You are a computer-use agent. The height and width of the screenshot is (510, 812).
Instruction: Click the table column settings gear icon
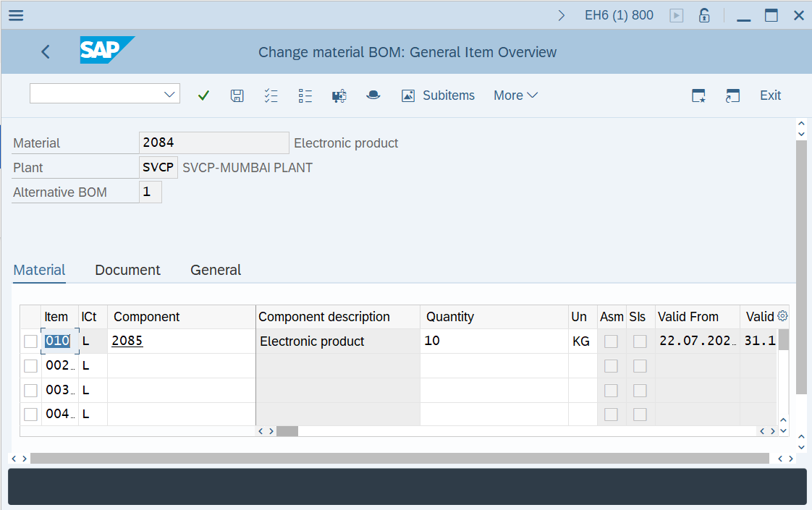782,316
